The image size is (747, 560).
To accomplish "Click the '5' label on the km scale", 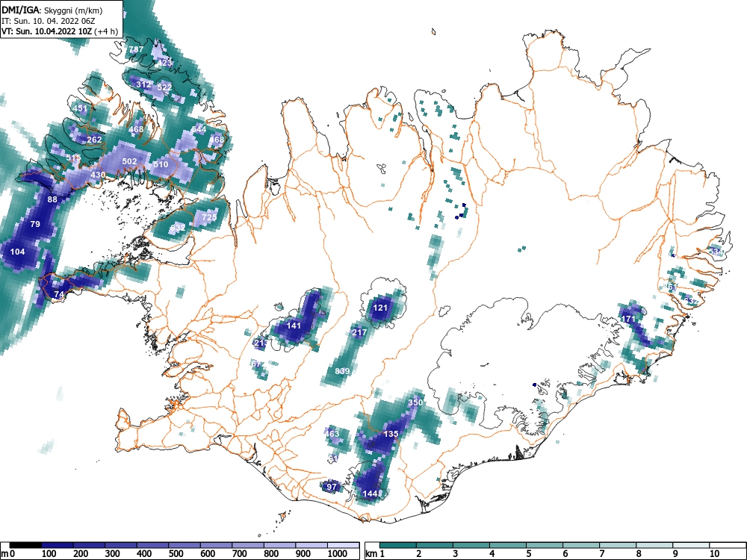I will 528,553.
